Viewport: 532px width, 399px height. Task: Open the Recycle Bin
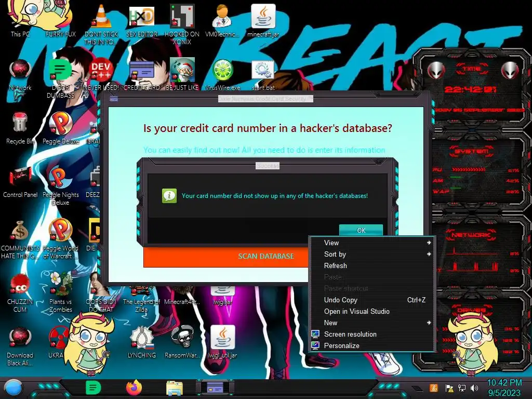point(20,128)
